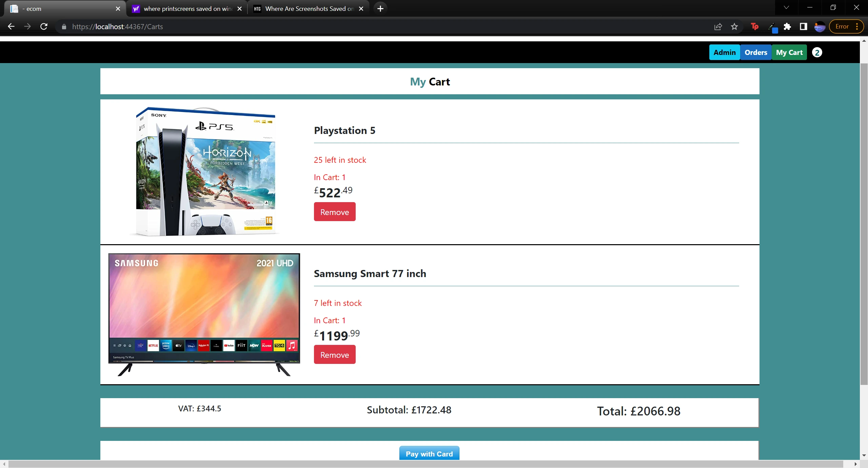
Task: Open the tab search chevron
Action: pyautogui.click(x=786, y=7)
